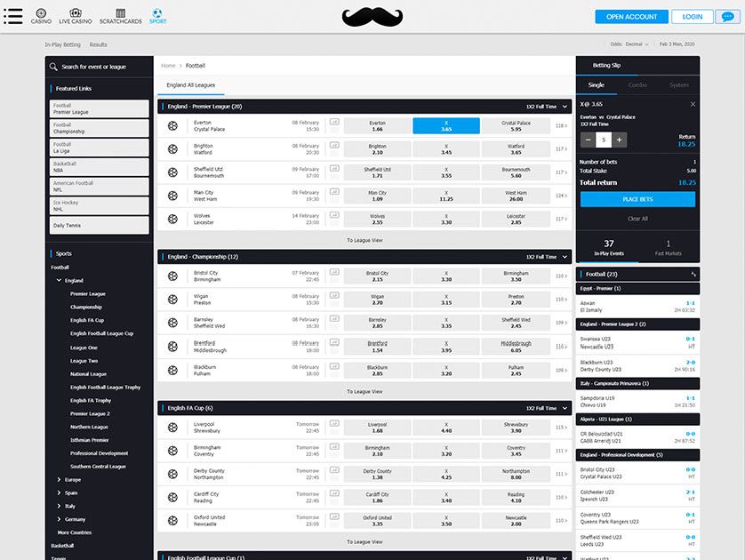The height and width of the screenshot is (560, 745).
Task: Open the Results link
Action: coord(98,44)
